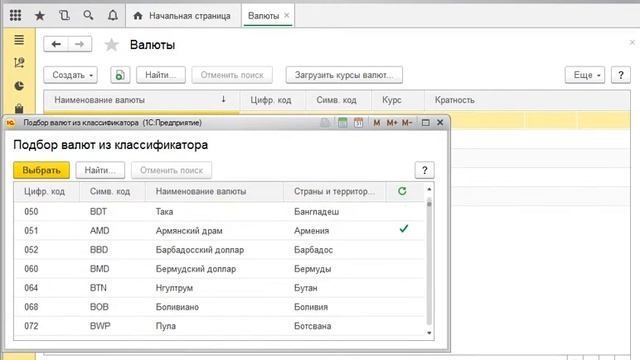Image resolution: width=640 pixels, height=360 pixels.
Task: Click the 1C logo icon in dialog title
Action: point(11,122)
